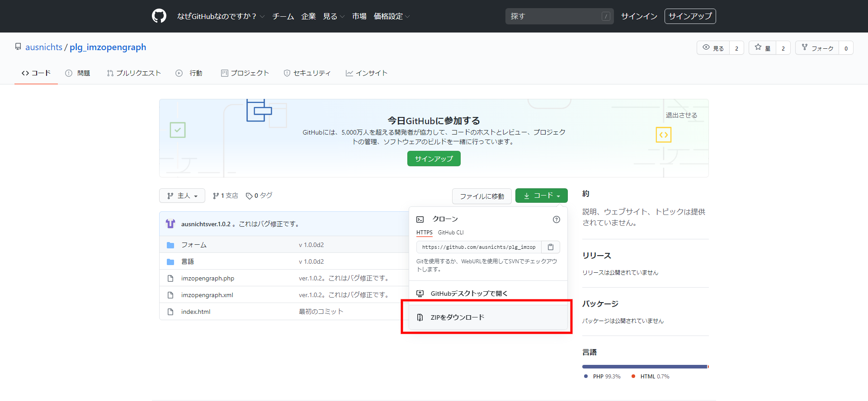Open the プルリクエスト tab
This screenshot has width=868, height=401.
134,73
